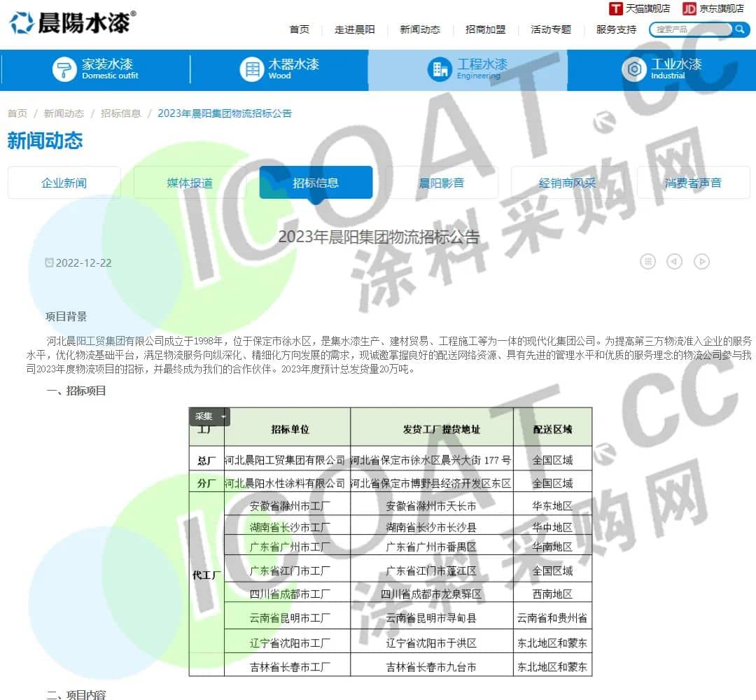
Task: Click the 服务支持 navigation link
Action: point(616,29)
